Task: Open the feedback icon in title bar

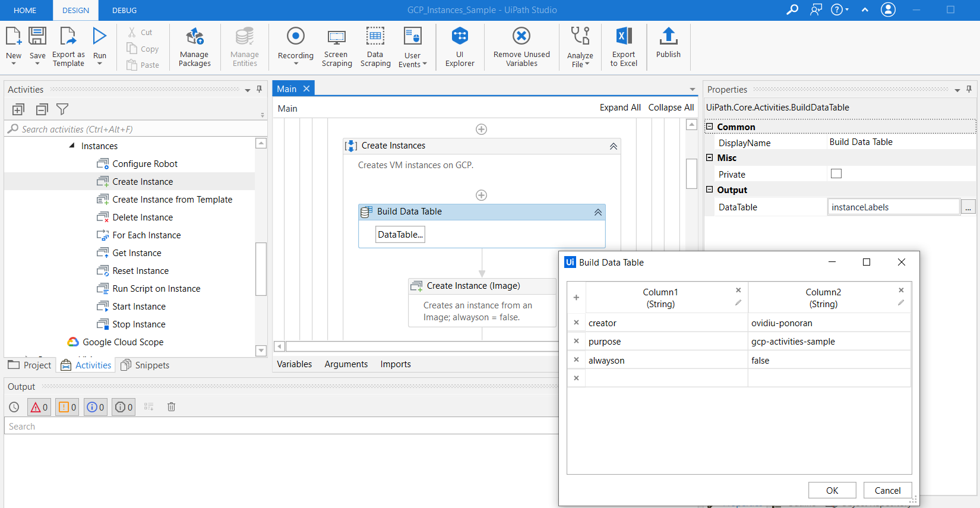Action: click(x=816, y=10)
